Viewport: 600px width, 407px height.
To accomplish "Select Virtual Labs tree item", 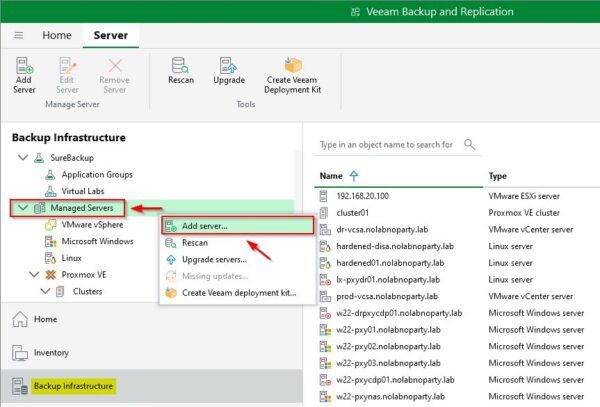I will [x=83, y=191].
